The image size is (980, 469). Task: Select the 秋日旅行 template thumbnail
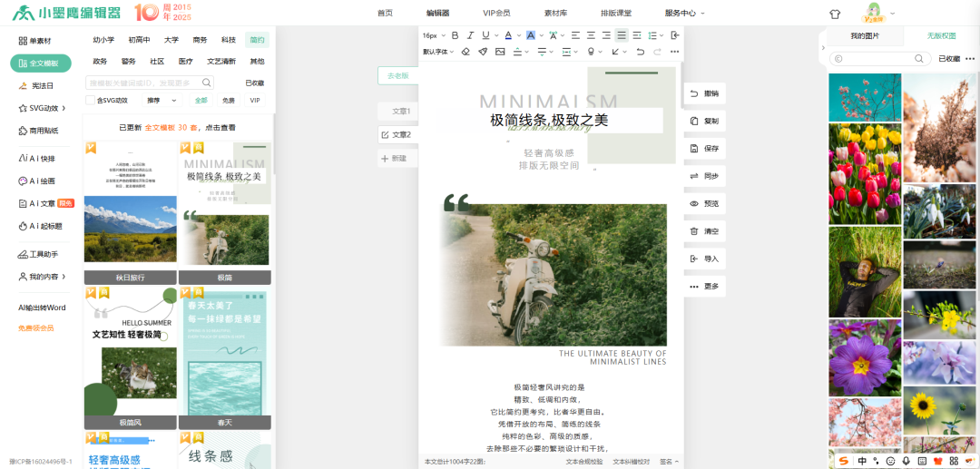coord(130,212)
